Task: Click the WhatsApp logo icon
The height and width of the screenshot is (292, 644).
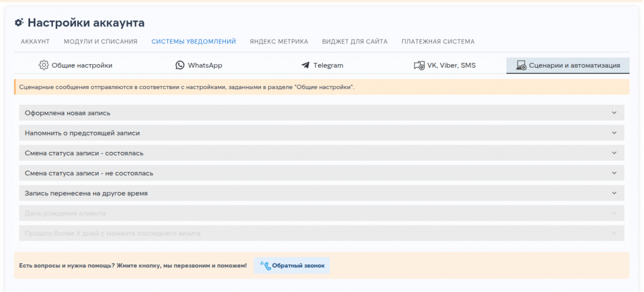Action: tap(180, 65)
